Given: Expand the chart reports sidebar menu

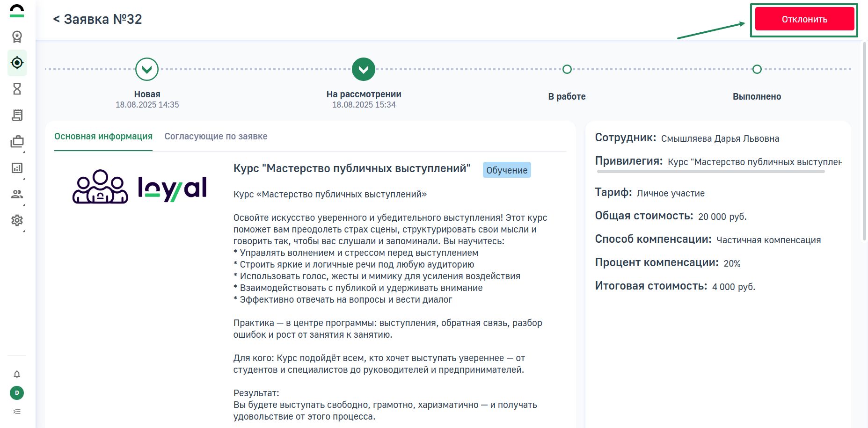Looking at the screenshot, I should tap(17, 168).
